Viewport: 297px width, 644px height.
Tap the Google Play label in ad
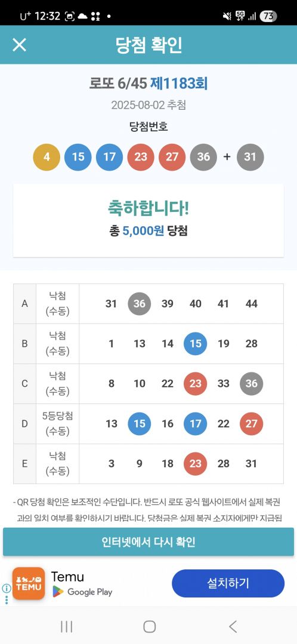(89, 592)
